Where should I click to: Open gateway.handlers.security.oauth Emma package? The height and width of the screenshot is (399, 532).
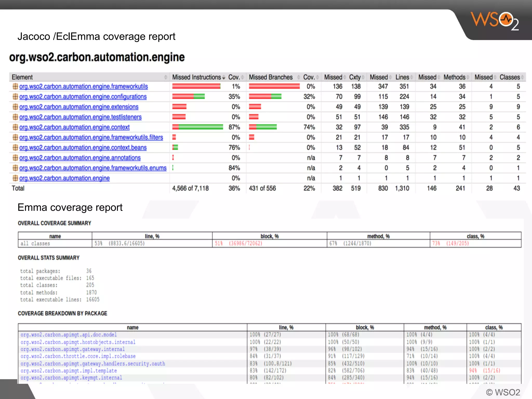pos(93,364)
